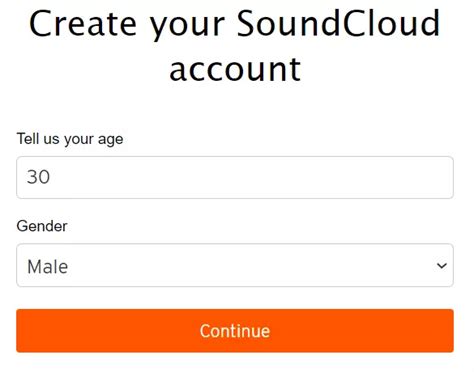Viewport: 474px width, 372px height.
Task: Select the Male text in gender selector
Action: (x=48, y=267)
